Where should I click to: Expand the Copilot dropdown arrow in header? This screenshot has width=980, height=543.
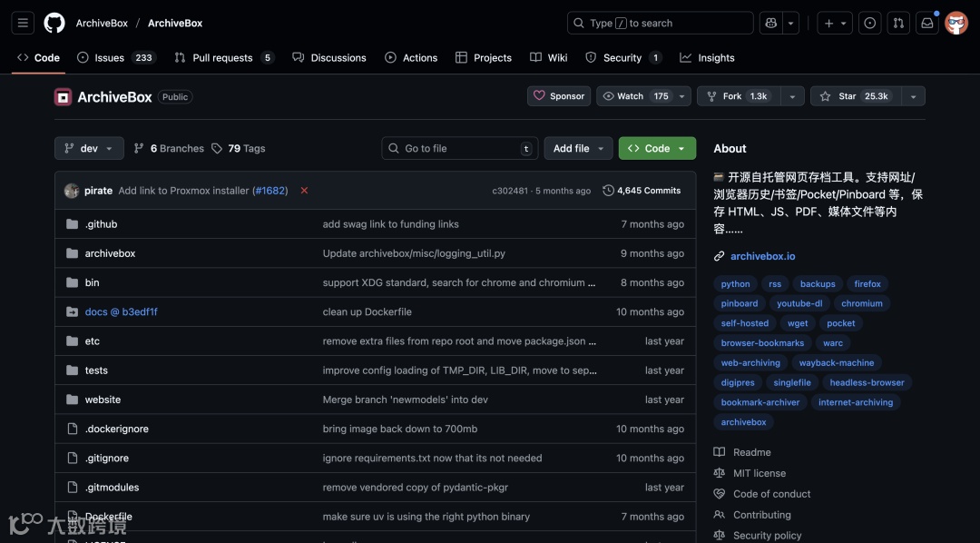790,23
